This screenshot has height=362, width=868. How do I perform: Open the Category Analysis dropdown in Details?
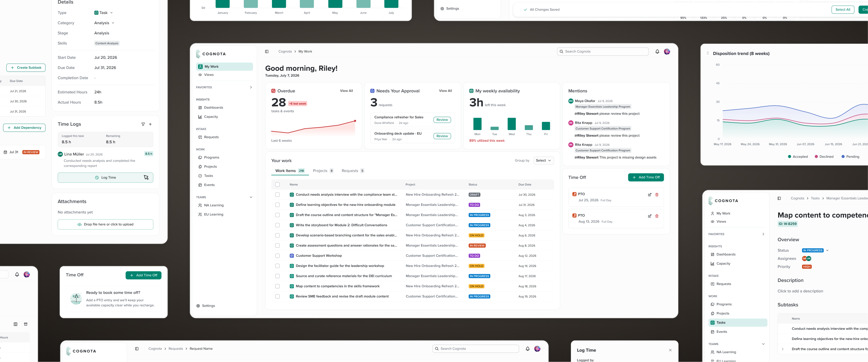(104, 23)
